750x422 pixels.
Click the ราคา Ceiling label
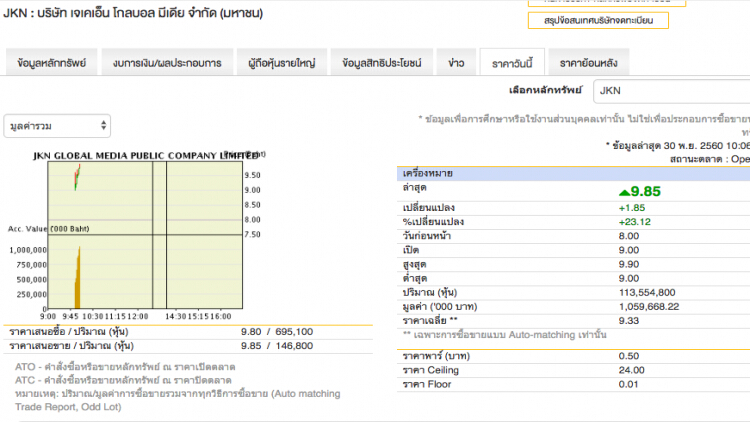pos(430,370)
